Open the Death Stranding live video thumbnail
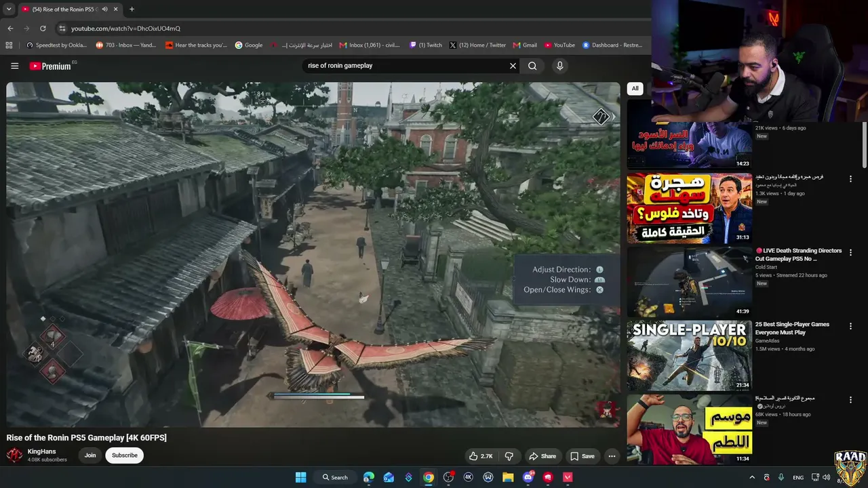This screenshot has width=868, height=488. pos(689,282)
